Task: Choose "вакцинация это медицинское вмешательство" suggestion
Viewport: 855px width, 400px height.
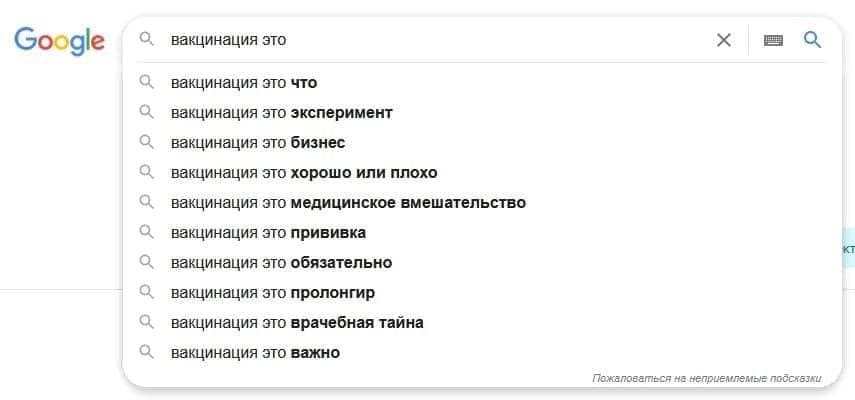Action: (x=347, y=203)
